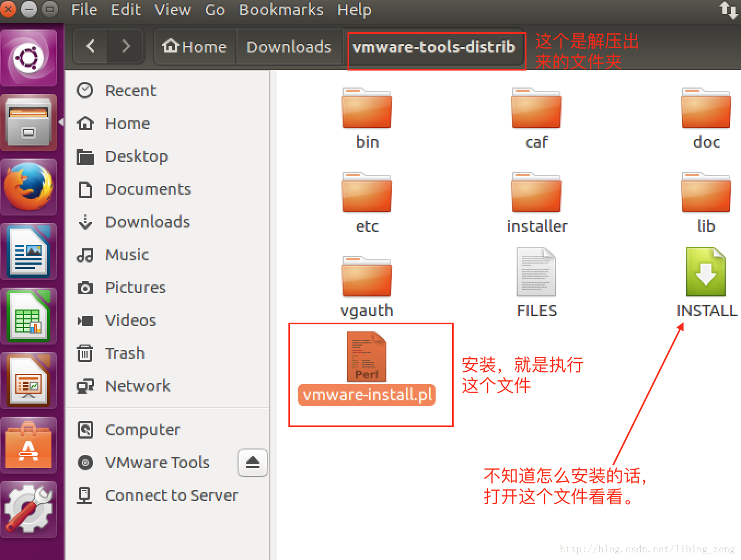Open the File menu
The image size is (741, 560).
(84, 10)
